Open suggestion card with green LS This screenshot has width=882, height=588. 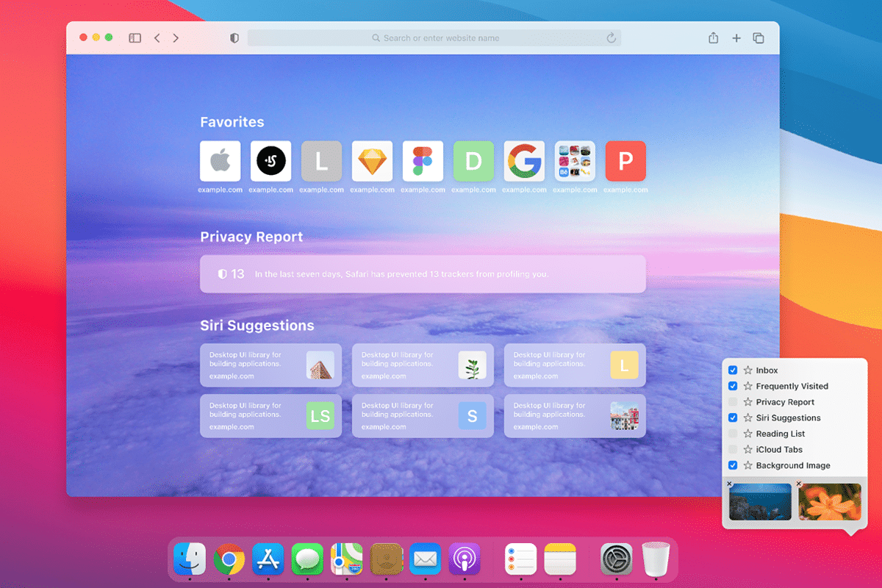pyautogui.click(x=270, y=416)
